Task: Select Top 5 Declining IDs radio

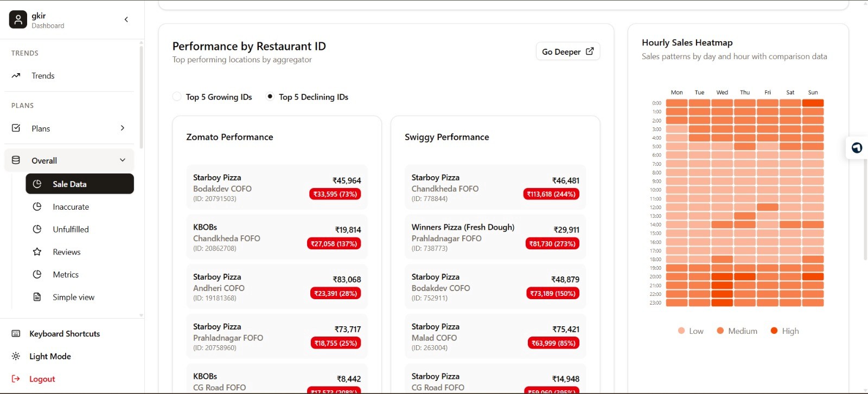Action: coord(270,96)
